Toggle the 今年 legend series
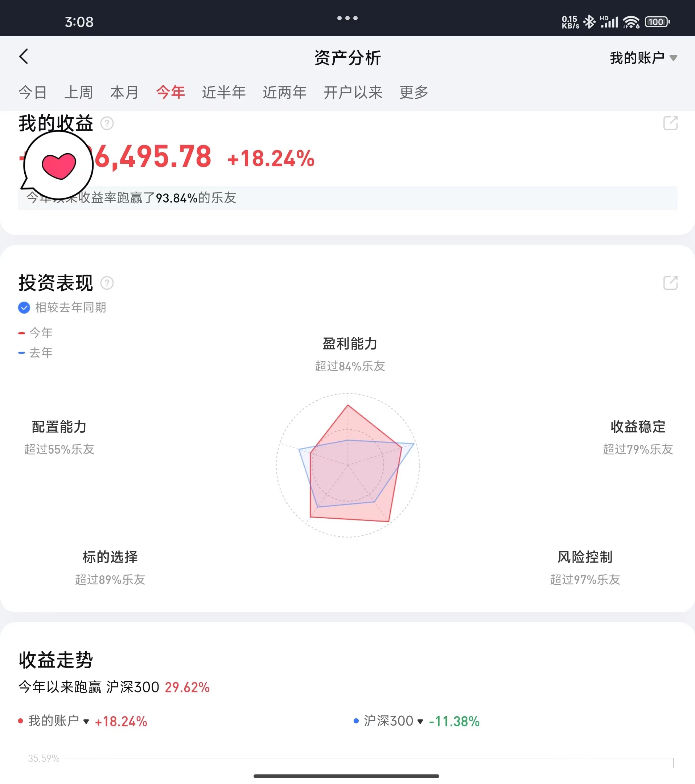The image size is (695, 784). 36,333
